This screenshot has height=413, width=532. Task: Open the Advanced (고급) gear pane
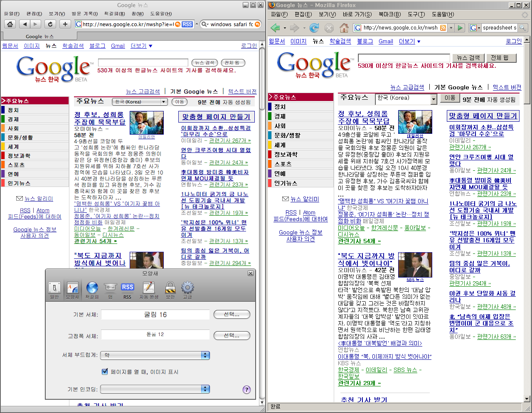[x=187, y=290]
